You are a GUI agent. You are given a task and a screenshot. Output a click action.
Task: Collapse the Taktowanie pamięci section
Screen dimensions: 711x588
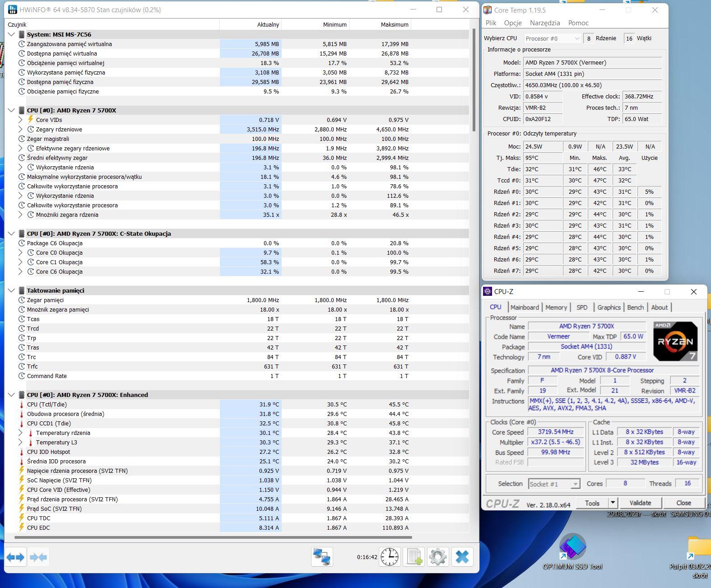click(12, 290)
